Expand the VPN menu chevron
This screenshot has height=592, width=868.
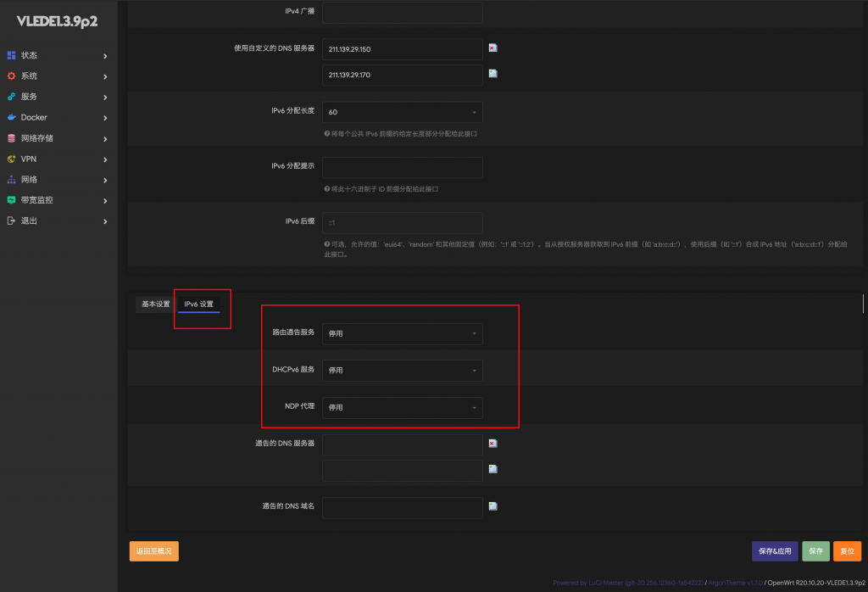[105, 159]
